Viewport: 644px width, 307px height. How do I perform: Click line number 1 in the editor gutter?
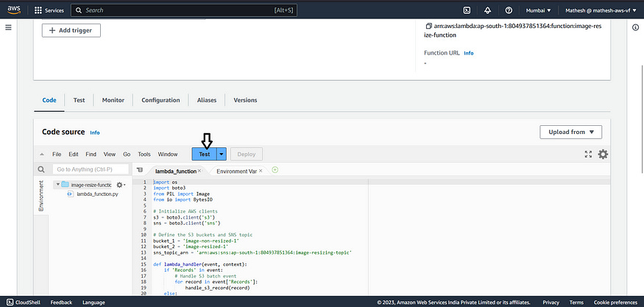pyautogui.click(x=144, y=182)
